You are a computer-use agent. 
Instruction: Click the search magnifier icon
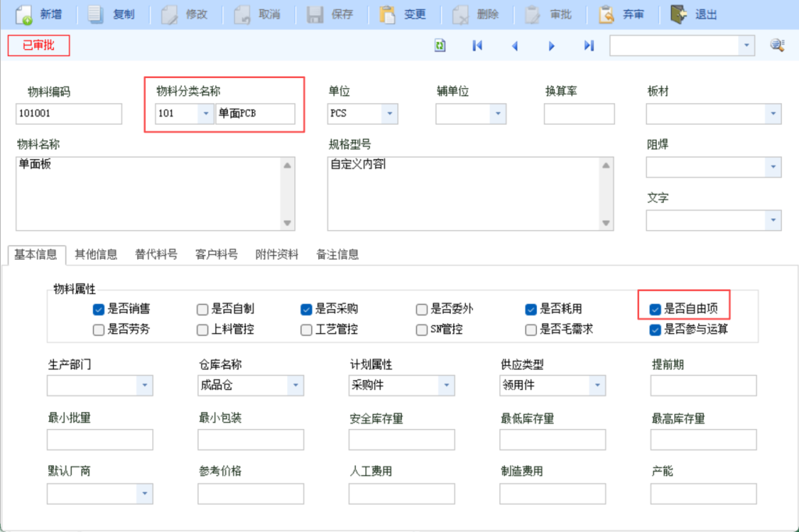pyautogui.click(x=776, y=46)
